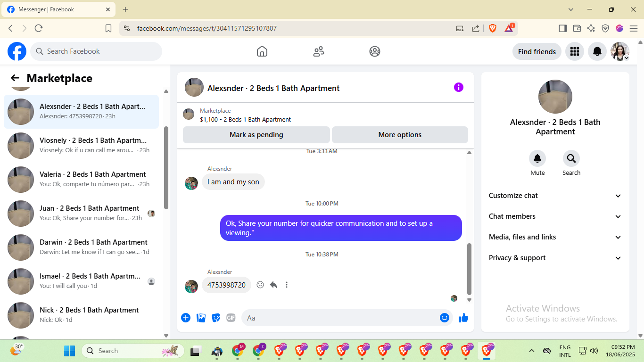The width and height of the screenshot is (644, 362).
Task: Open the Home feed icon
Action: [262, 51]
